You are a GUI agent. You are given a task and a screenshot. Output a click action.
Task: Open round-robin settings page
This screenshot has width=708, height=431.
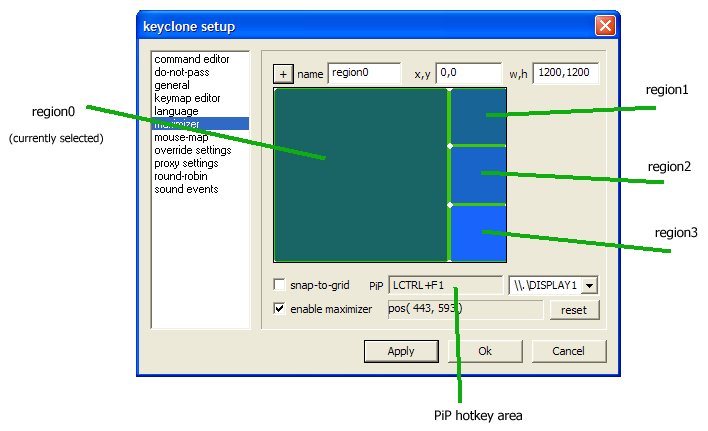181,176
